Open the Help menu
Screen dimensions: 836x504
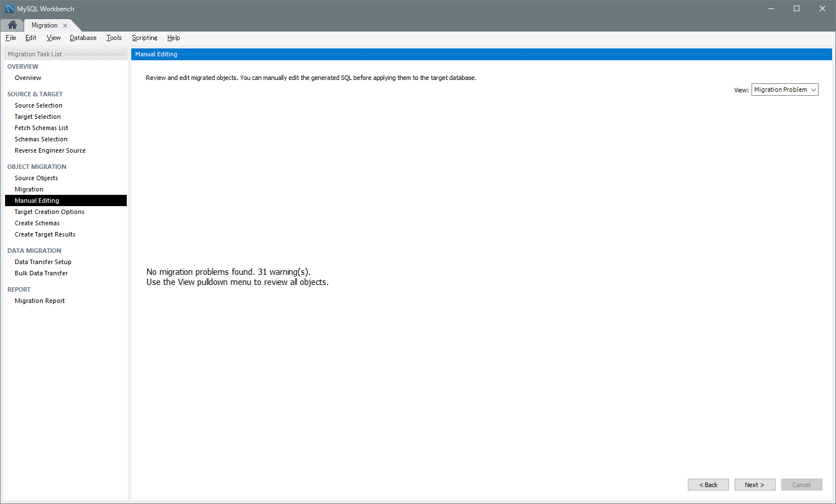pos(174,38)
